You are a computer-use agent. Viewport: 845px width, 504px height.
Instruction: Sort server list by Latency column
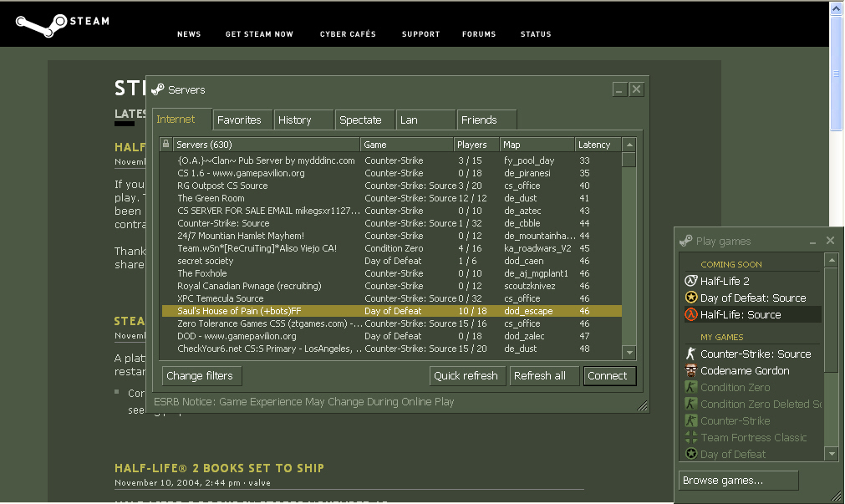click(x=597, y=145)
